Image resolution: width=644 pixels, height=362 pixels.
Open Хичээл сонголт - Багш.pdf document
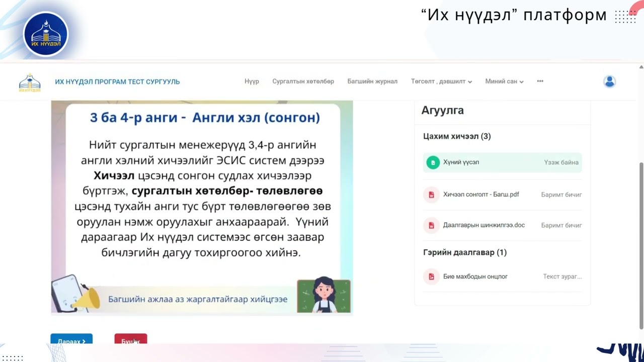pos(481,195)
